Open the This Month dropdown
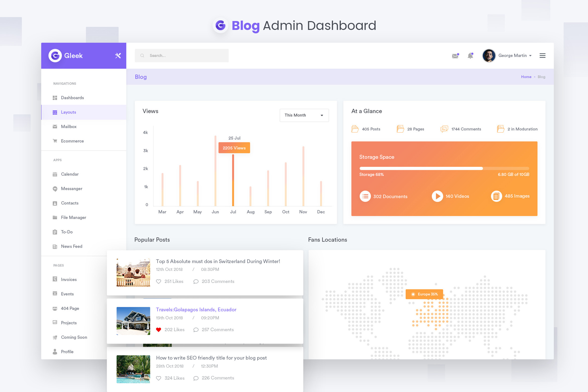Image resolution: width=588 pixels, height=392 pixels. 304,115
